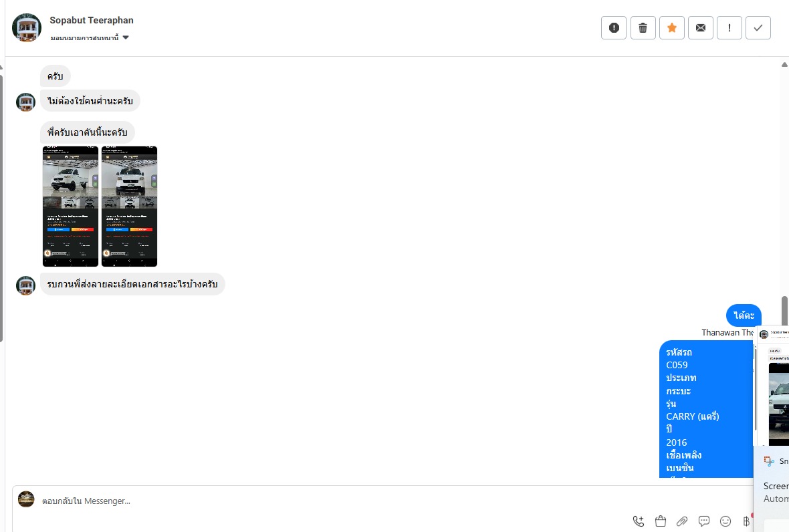This screenshot has width=789, height=532.
Task: Open Sopabut Teeraphan profile picture in header
Action: click(27, 27)
